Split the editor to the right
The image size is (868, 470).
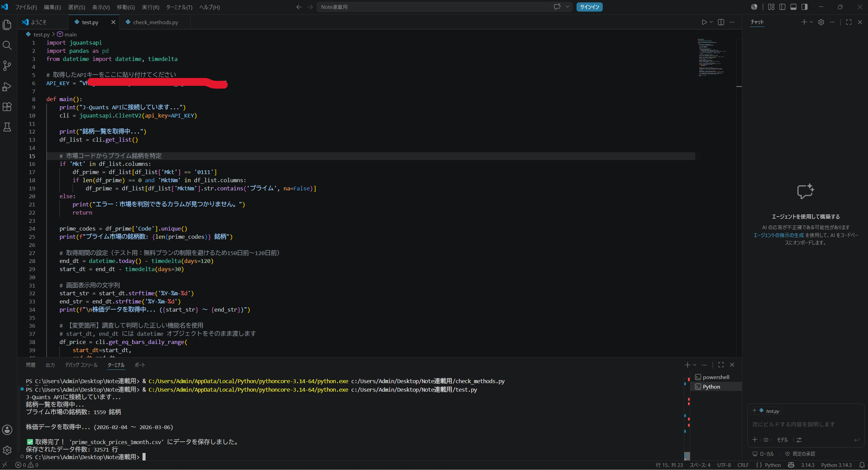[721, 22]
